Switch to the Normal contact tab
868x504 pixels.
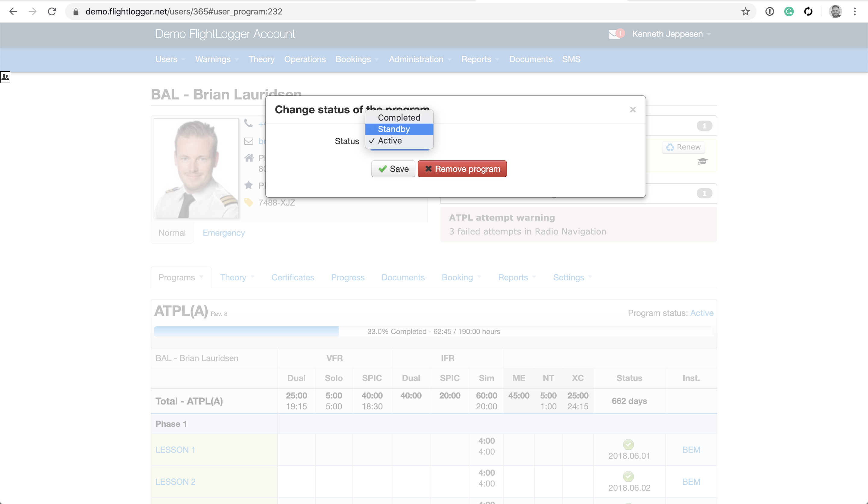[x=172, y=233]
